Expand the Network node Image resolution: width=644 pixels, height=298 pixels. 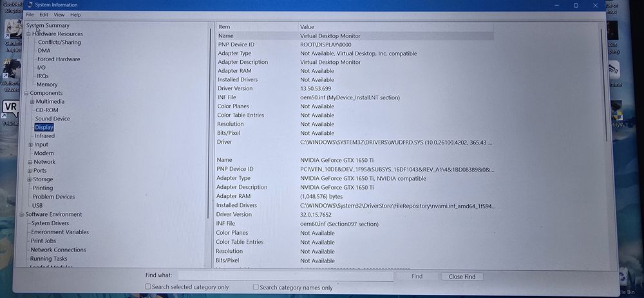tap(30, 162)
